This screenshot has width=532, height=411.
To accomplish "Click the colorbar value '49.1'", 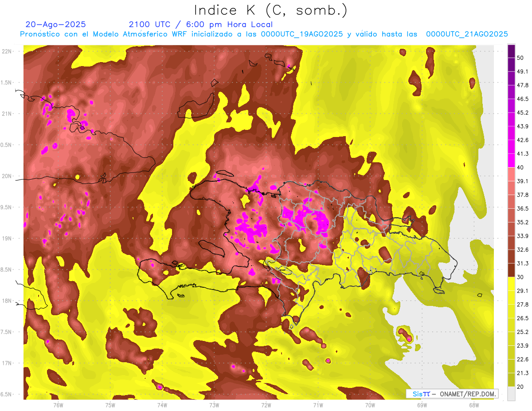I will click(x=522, y=71).
